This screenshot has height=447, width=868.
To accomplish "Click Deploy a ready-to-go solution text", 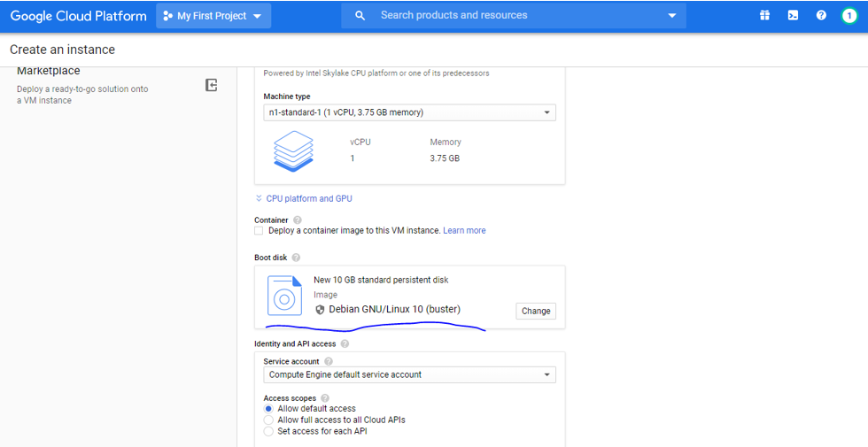I will pyautogui.click(x=82, y=95).
